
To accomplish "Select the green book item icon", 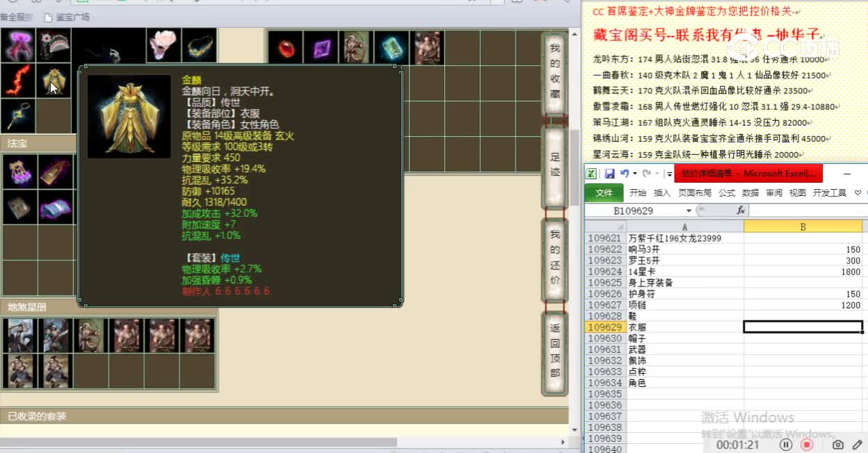I will [x=392, y=48].
